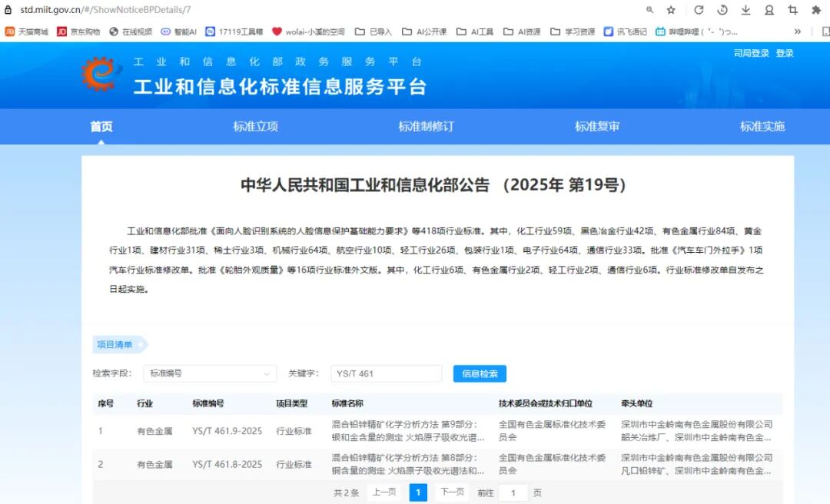
Task: Expand the 标准编号 search field dropdown
Action: point(210,373)
